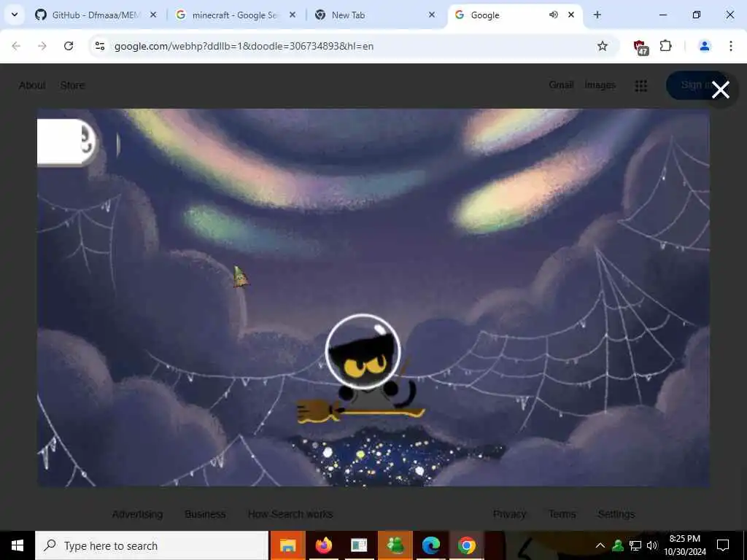
Task: Open the Terms footer link
Action: click(562, 514)
